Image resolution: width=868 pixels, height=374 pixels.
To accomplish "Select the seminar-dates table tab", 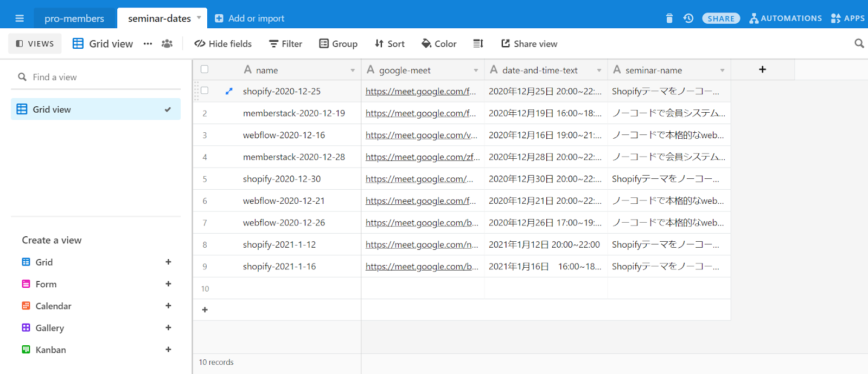I will [x=159, y=18].
